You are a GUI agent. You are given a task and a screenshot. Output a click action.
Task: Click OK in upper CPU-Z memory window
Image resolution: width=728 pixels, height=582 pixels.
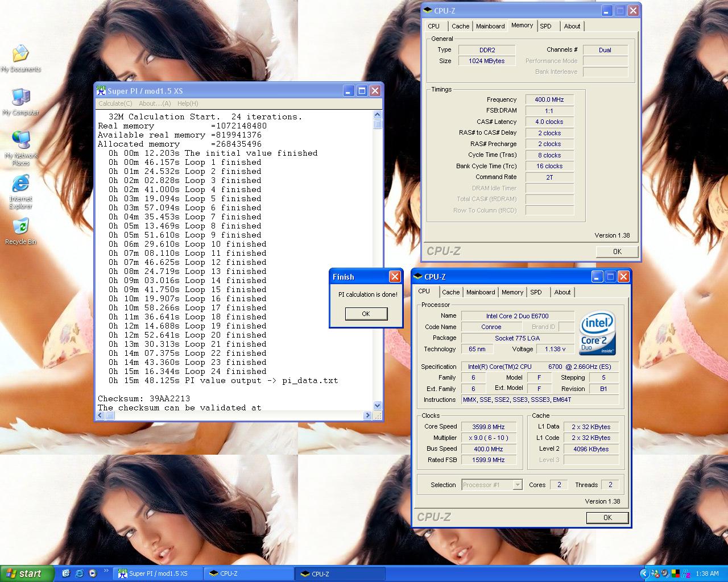[x=617, y=251]
